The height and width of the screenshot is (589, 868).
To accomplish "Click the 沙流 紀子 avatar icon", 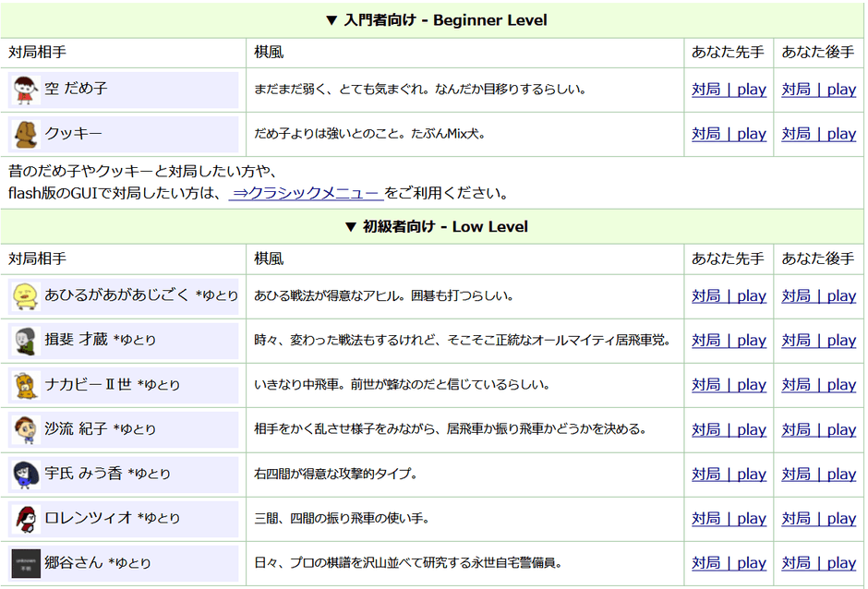I will point(25,429).
